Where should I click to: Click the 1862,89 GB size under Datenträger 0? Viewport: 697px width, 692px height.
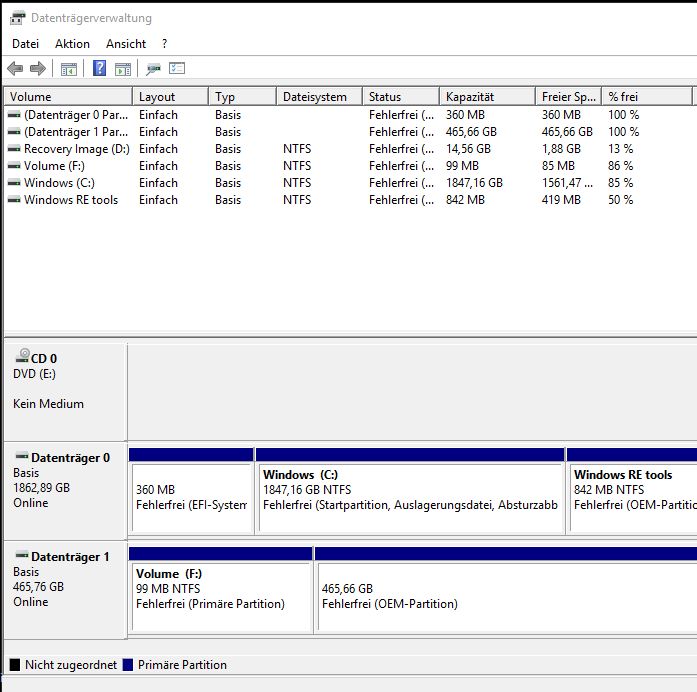pos(41,488)
